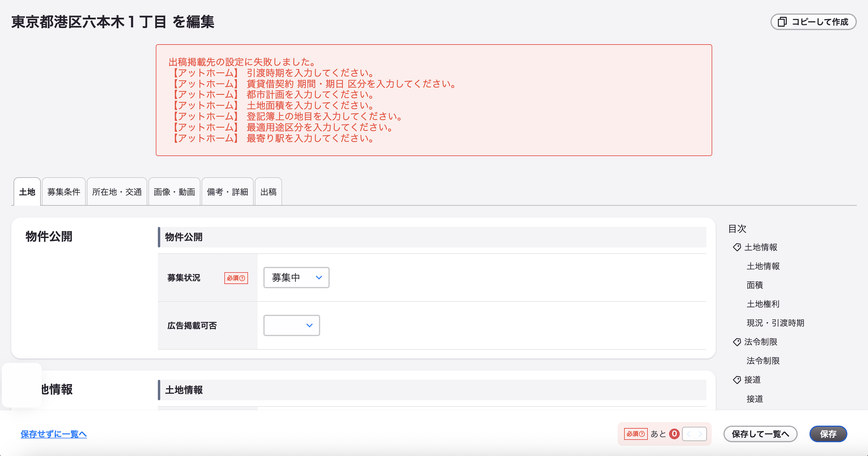Click the 土地情報 heading beside the tag icon
This screenshot has width=868, height=456.
[x=761, y=247]
